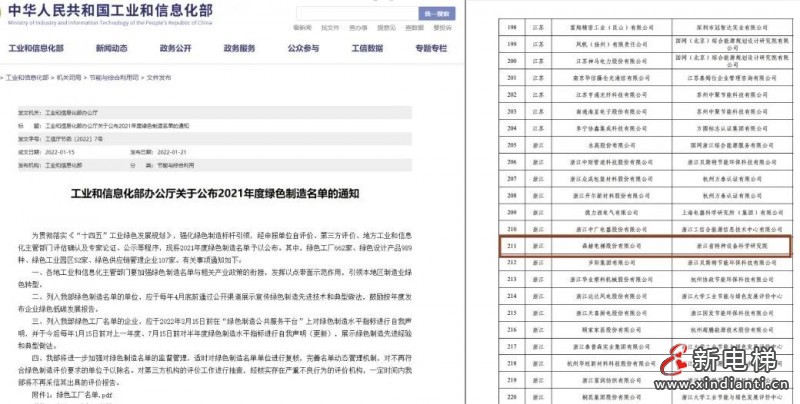The image size is (800, 404).
Task: Click the document number 工信厅节函〔2022〕7号
Action: pyautogui.click(x=74, y=139)
